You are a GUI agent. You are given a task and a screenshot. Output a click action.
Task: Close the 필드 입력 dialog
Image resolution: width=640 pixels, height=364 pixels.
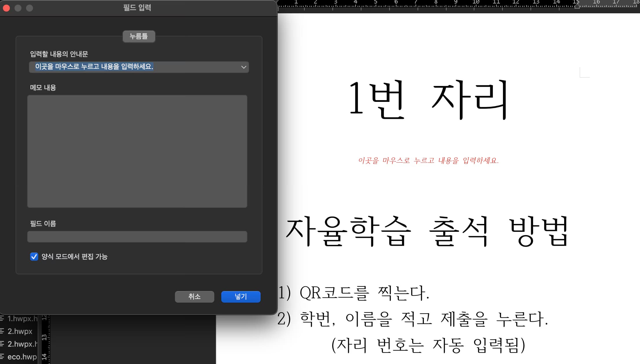click(x=6, y=8)
